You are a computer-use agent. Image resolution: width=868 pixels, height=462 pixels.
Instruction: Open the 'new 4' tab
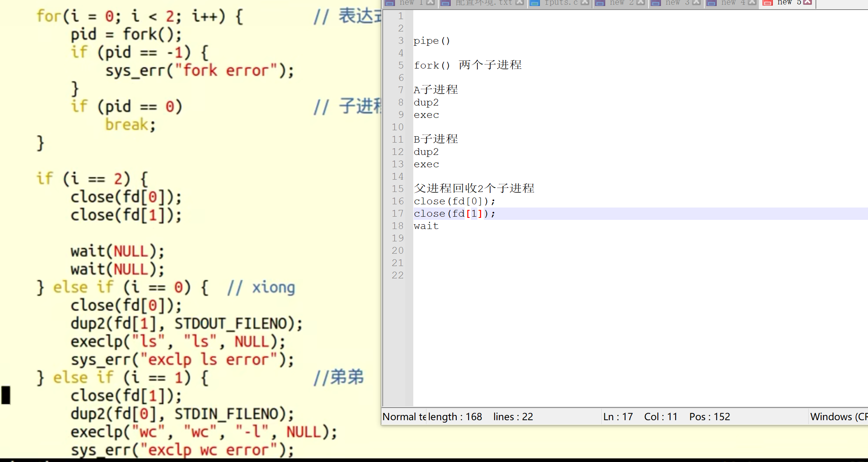[733, 2]
